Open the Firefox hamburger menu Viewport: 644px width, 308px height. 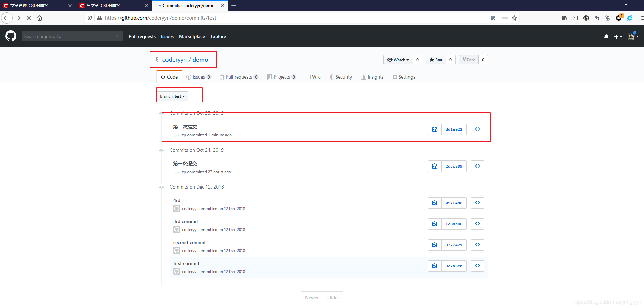coord(642,18)
